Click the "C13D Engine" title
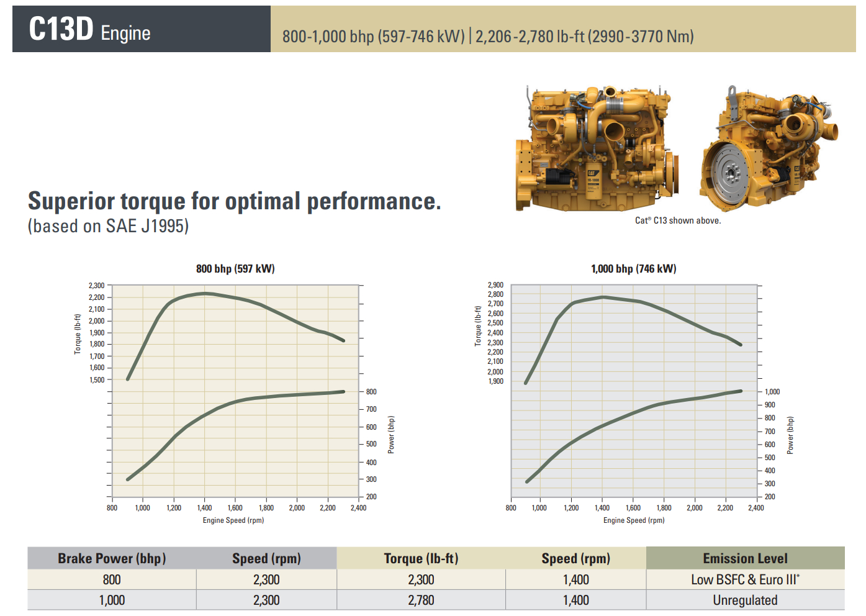 [x=90, y=30]
